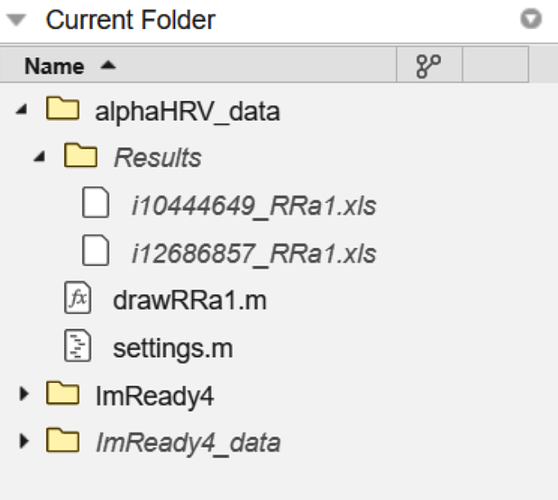This screenshot has height=500, width=558.
Task: Collapse the Results subfolder
Action: 40,157
